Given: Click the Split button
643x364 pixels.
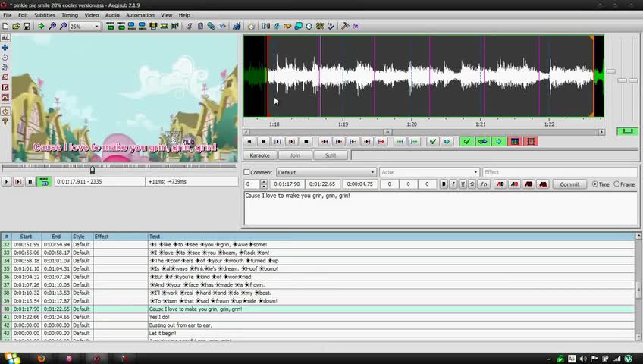Looking at the screenshot, I should (331, 155).
